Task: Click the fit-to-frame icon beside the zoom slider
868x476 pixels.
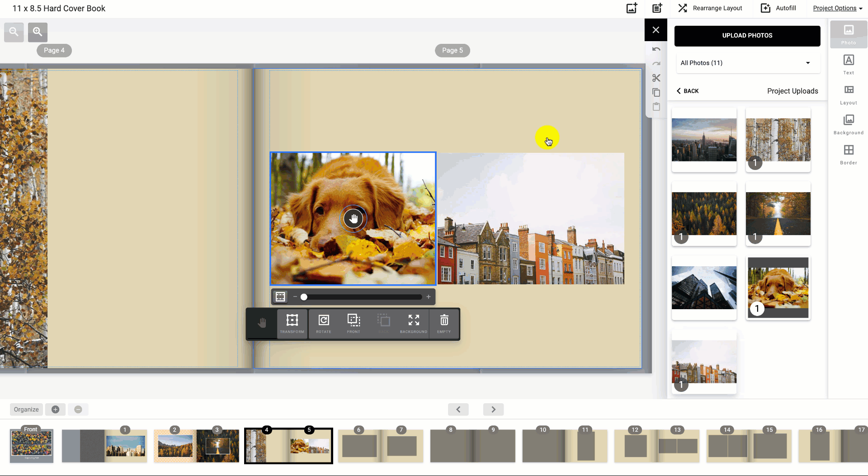Action: pos(280,297)
